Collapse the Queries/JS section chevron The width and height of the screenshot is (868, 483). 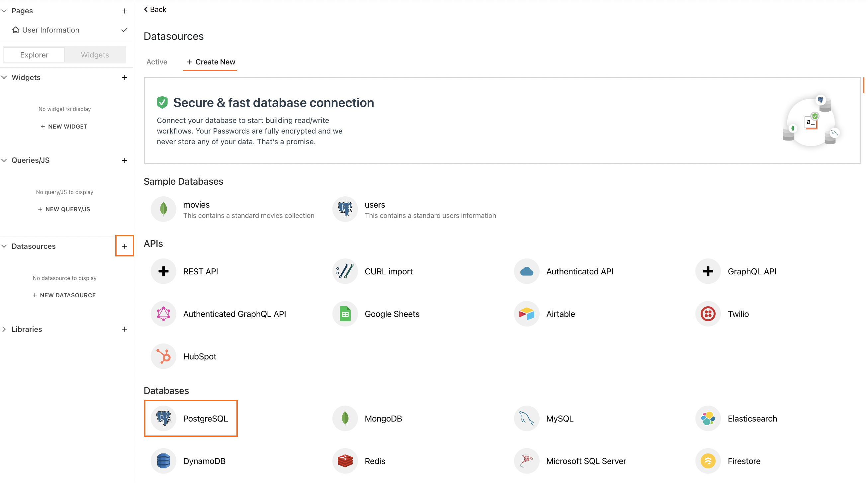(4, 160)
